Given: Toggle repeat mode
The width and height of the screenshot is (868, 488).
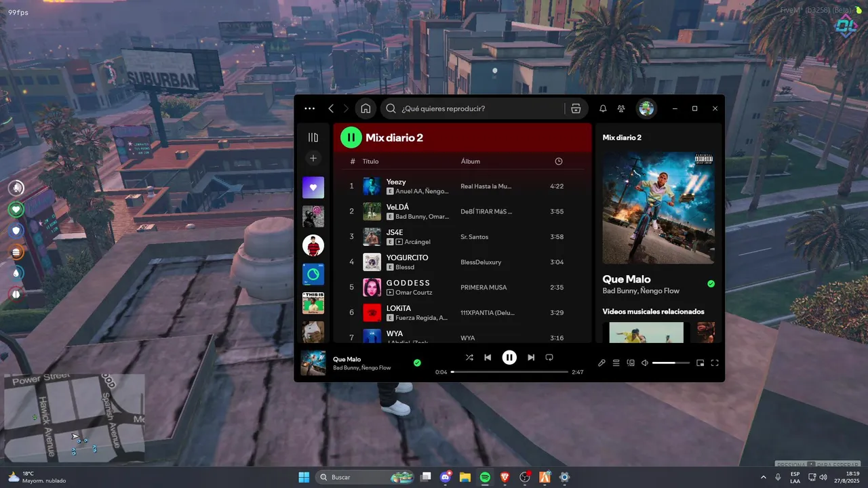Looking at the screenshot, I should (x=549, y=357).
